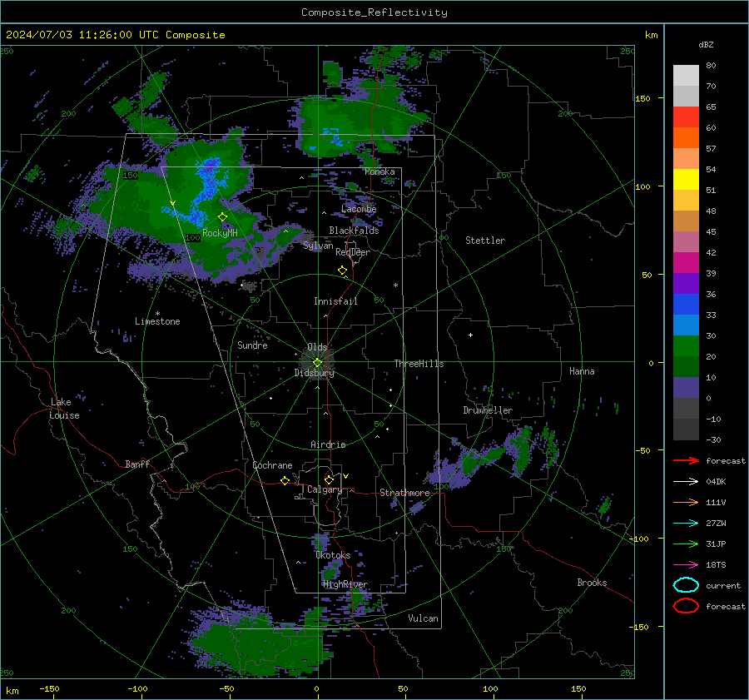Click the HighRiver town label
This screenshot has width=749, height=700.
[345, 584]
